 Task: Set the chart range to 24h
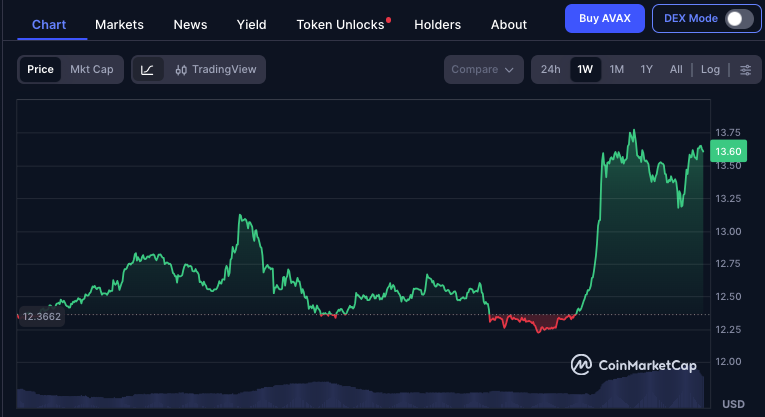(550, 70)
